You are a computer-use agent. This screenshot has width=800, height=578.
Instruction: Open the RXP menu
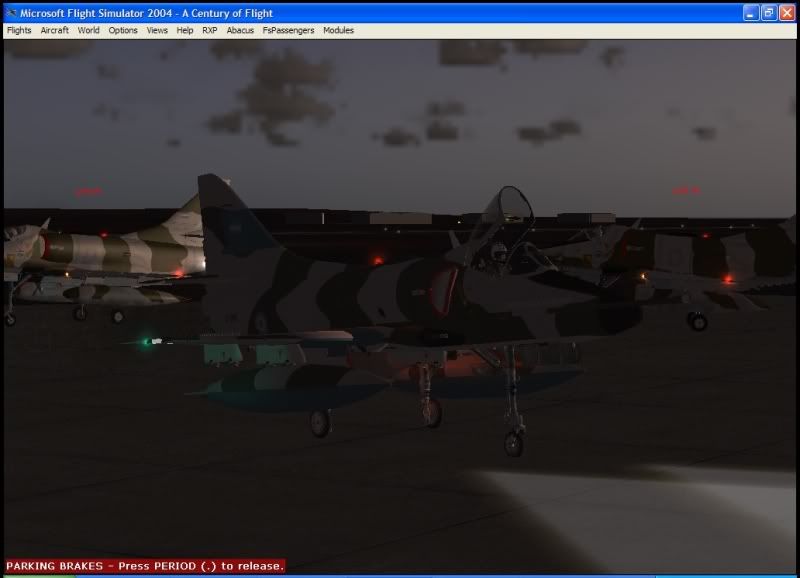pyautogui.click(x=210, y=31)
